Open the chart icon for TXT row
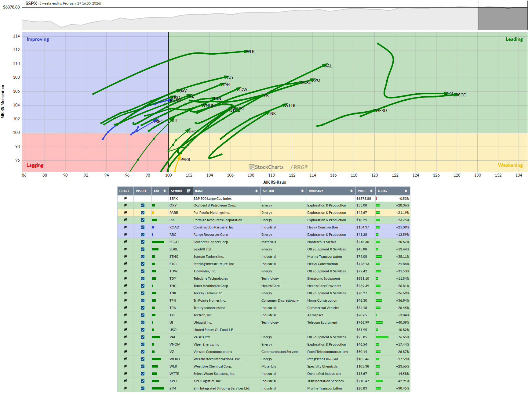 (126, 315)
